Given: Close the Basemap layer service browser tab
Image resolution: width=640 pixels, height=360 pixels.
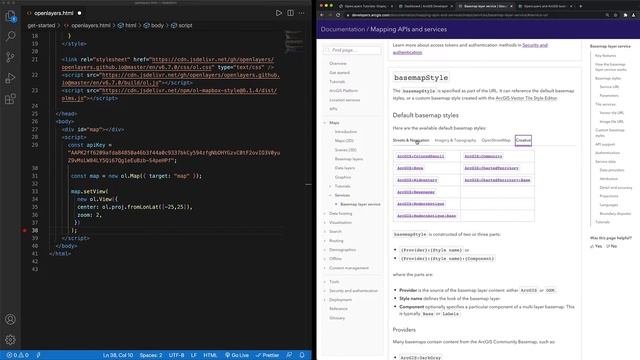Looking at the screenshot, I should click(x=511, y=6).
